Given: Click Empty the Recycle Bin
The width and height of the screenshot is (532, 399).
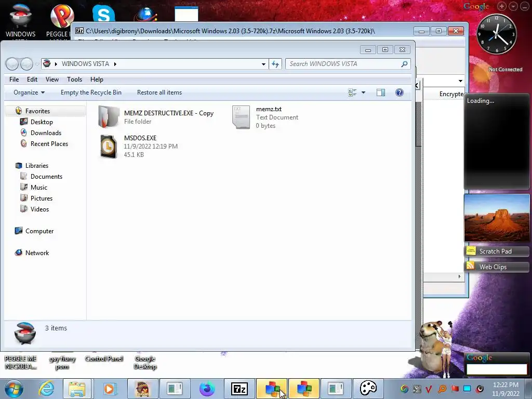Looking at the screenshot, I should pyautogui.click(x=91, y=92).
